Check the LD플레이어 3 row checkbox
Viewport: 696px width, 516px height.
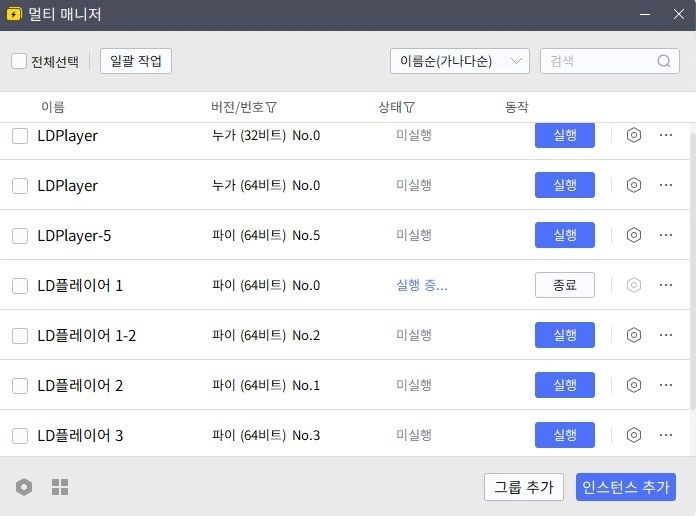click(20, 436)
